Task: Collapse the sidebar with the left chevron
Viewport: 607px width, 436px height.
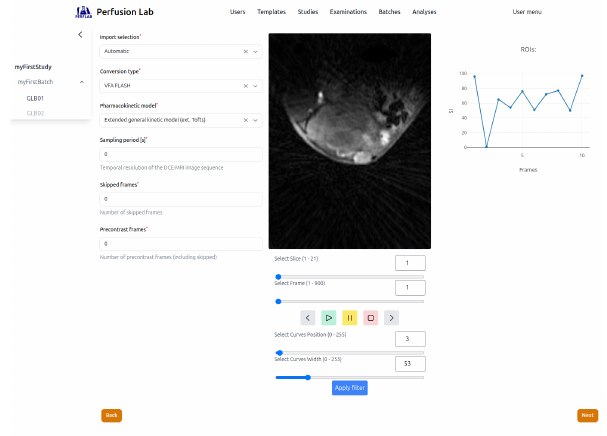Action: [80, 34]
